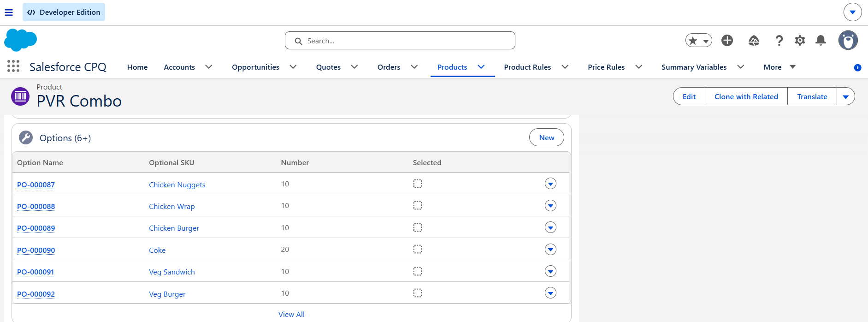Expand the Price Rules chevron

tap(639, 67)
